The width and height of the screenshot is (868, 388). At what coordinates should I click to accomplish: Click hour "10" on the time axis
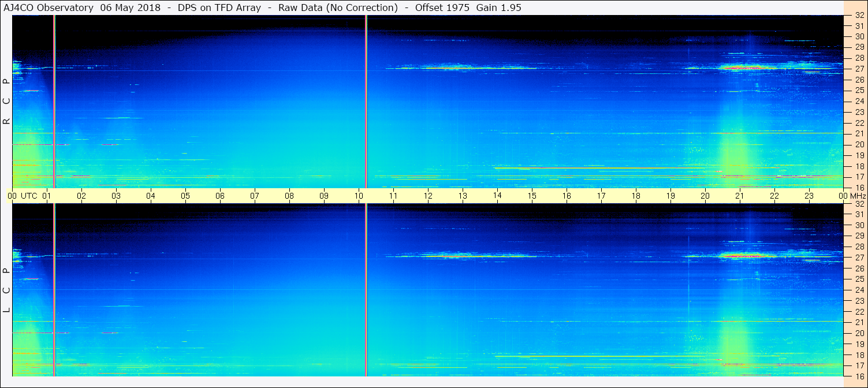(359, 196)
